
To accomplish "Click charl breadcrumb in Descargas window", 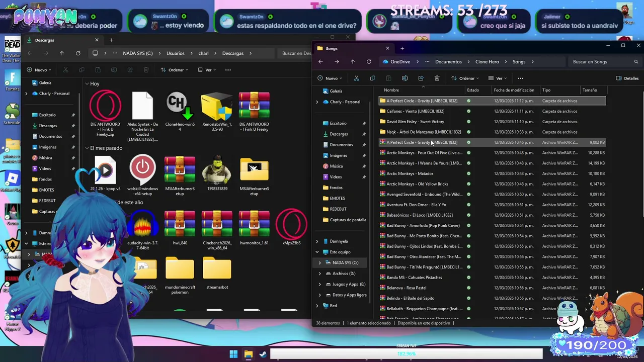I will 203,53.
